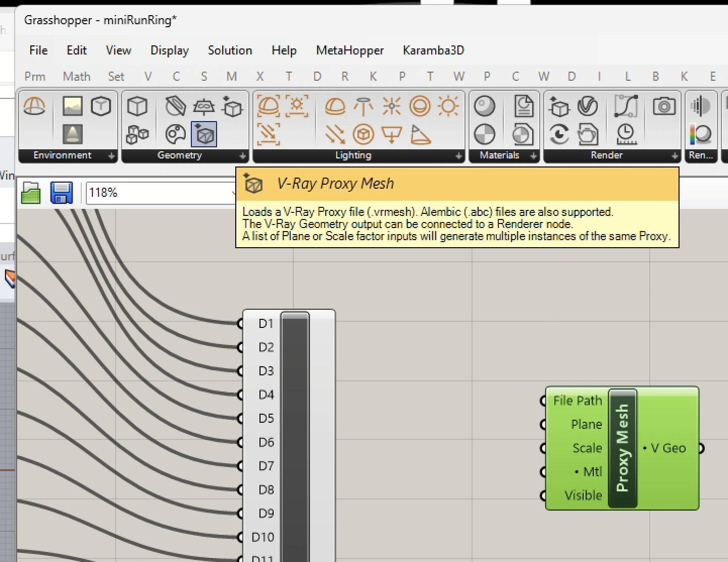This screenshot has height=562, width=728.
Task: Select the Proxy Mesh component name bar
Action: (622, 448)
